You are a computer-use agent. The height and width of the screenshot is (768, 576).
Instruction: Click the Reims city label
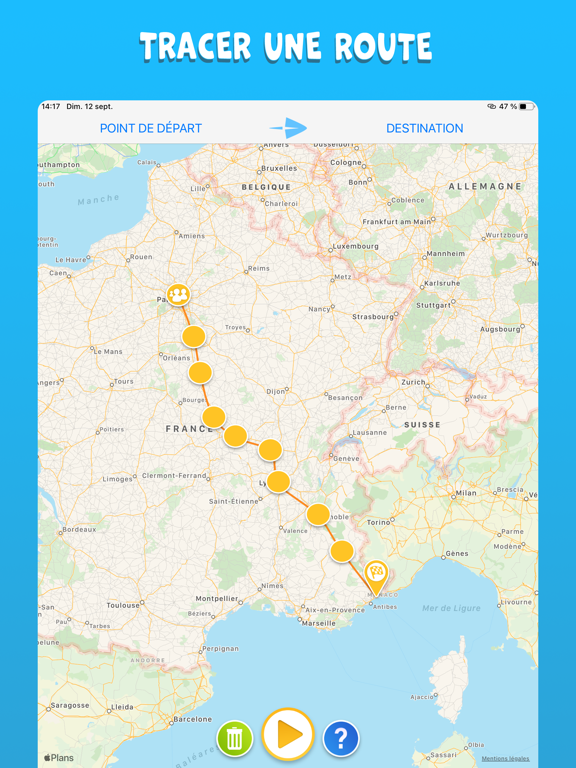(259, 268)
